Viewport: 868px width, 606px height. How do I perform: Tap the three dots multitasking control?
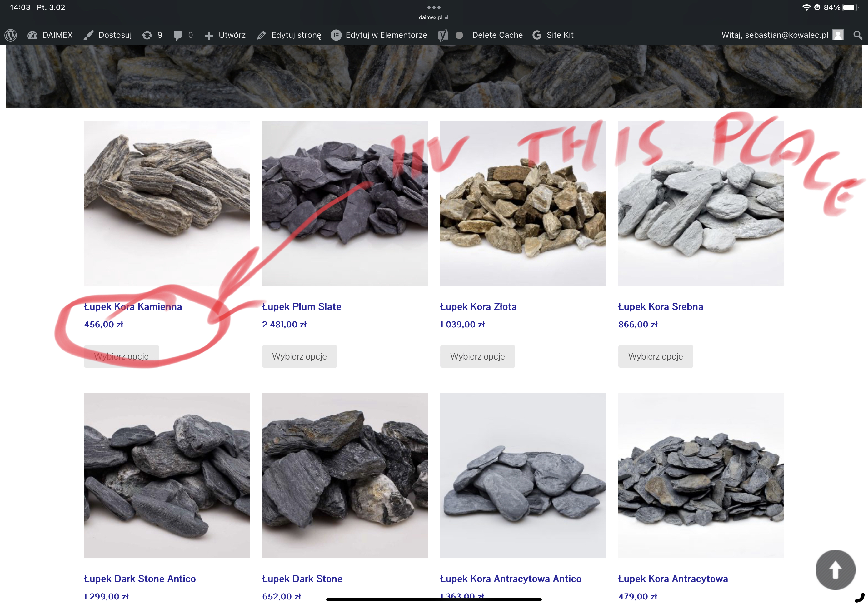point(434,7)
